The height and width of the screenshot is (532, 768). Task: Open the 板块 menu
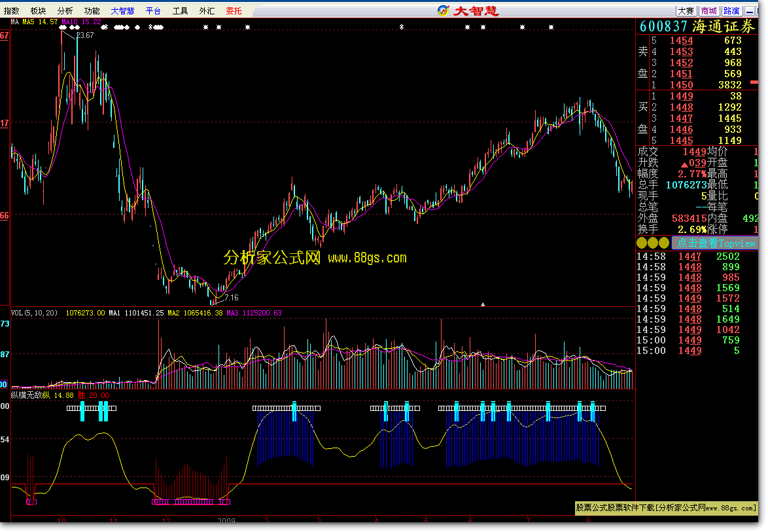pos(38,10)
